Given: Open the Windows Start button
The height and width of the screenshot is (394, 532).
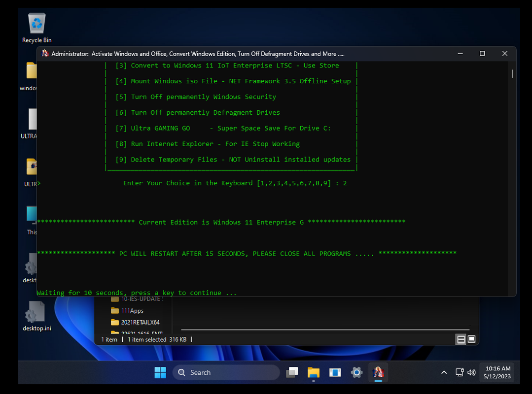Looking at the screenshot, I should [160, 372].
